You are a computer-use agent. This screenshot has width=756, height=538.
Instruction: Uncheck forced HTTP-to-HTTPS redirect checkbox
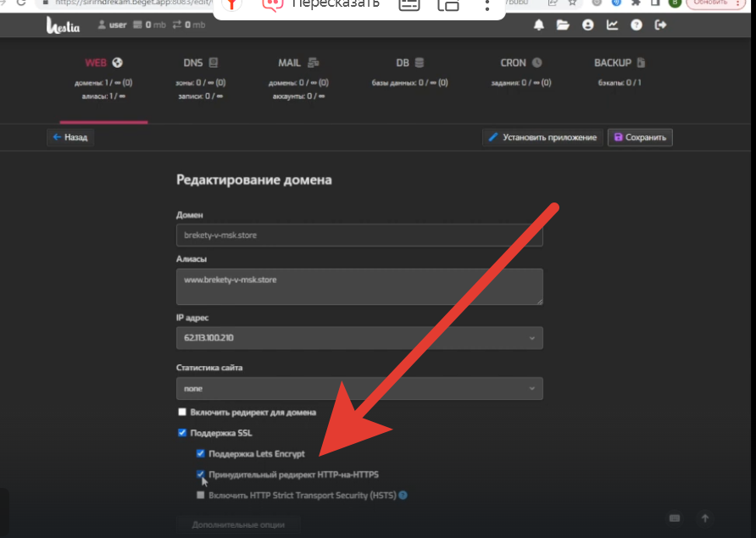click(200, 474)
